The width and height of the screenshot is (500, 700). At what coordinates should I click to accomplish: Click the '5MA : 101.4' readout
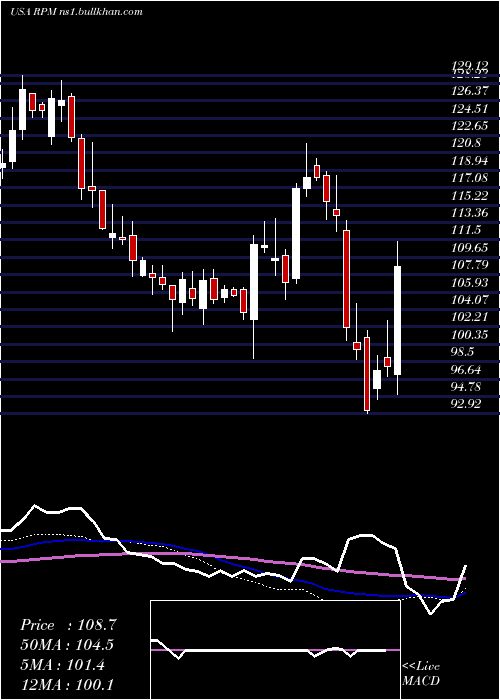point(62,665)
